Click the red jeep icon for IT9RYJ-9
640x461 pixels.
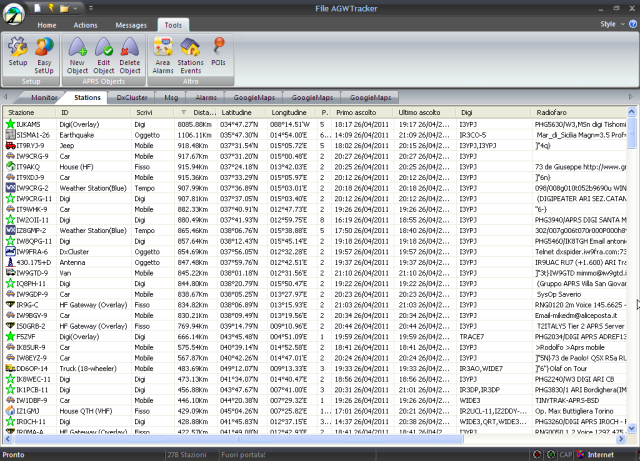[10, 145]
